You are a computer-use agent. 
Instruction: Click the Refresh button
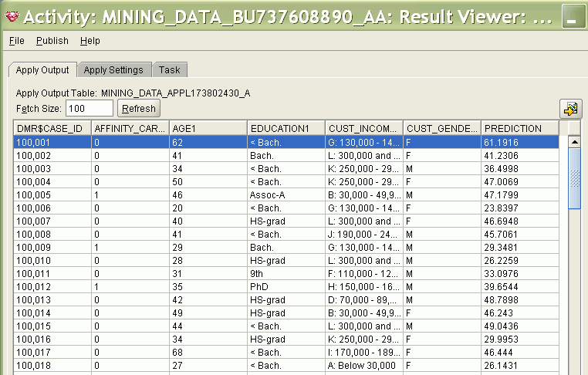(x=139, y=109)
